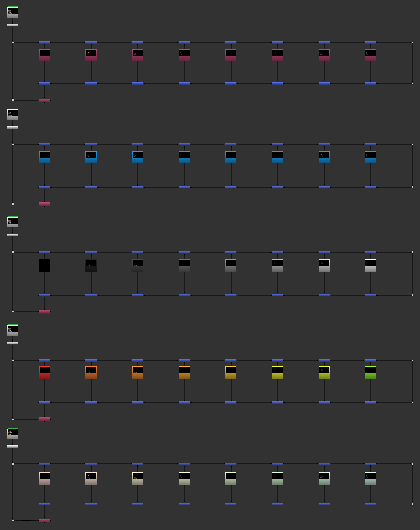Select the thin gray node under the topmost Read
Viewport: 420px width, 530px height.
point(13,25)
